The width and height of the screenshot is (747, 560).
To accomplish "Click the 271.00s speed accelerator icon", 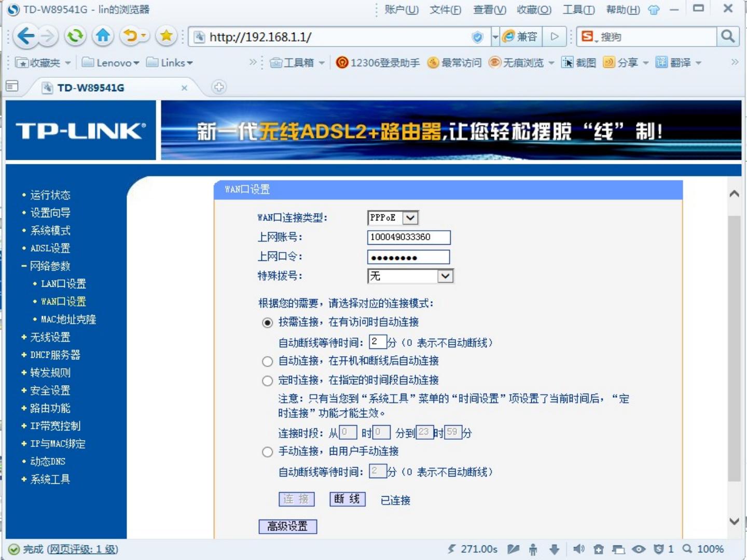I will (x=473, y=549).
